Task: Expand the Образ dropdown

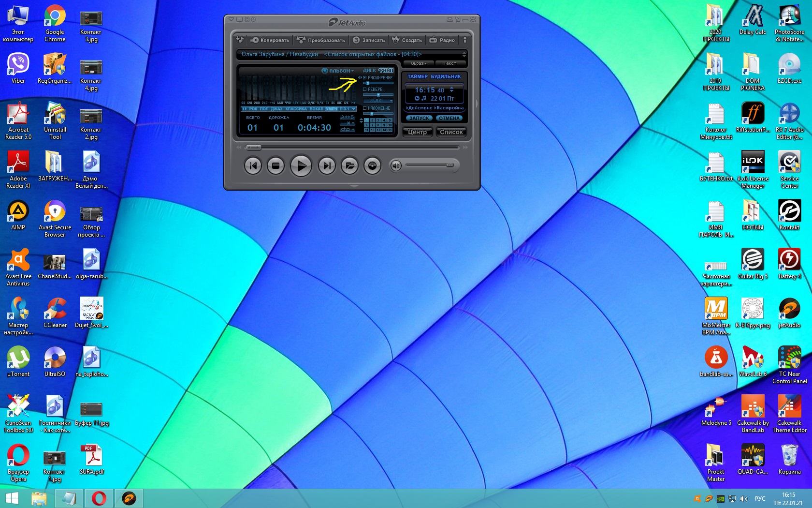Action: (x=419, y=63)
